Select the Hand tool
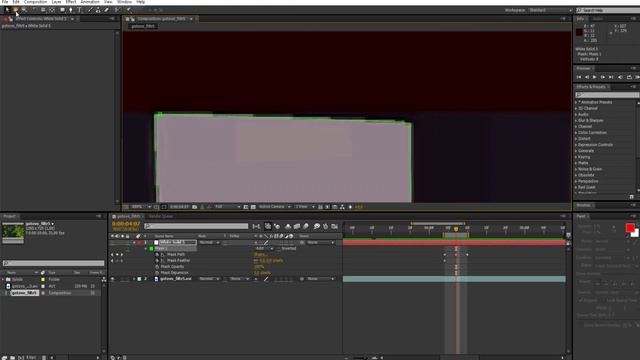Screen dimensions: 640x360 [x=16, y=10]
